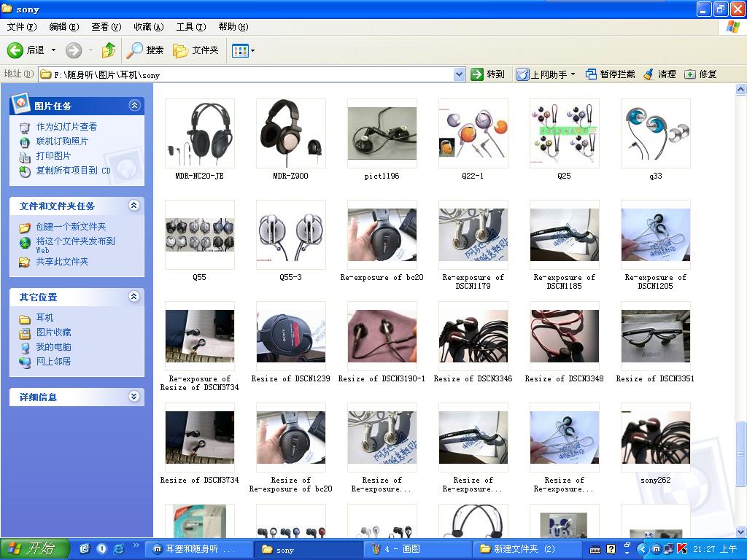Image resolution: width=747 pixels, height=560 pixels.
Task: Click the green-and-grey Forward arrow button
Action: tap(74, 50)
